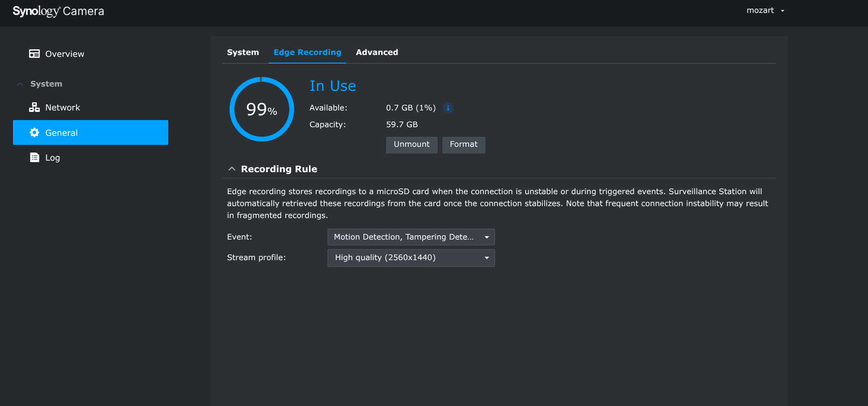This screenshot has height=406, width=868.
Task: Click the Log document icon
Action: point(34,157)
